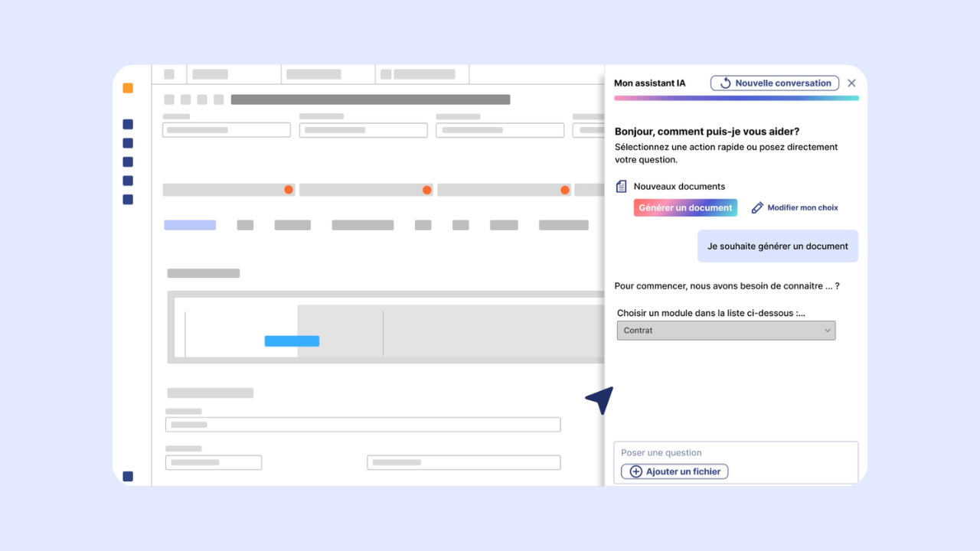This screenshot has width=980, height=551.
Task: Click the circular arrow icon in Nouvelle conversation
Action: coord(725,83)
